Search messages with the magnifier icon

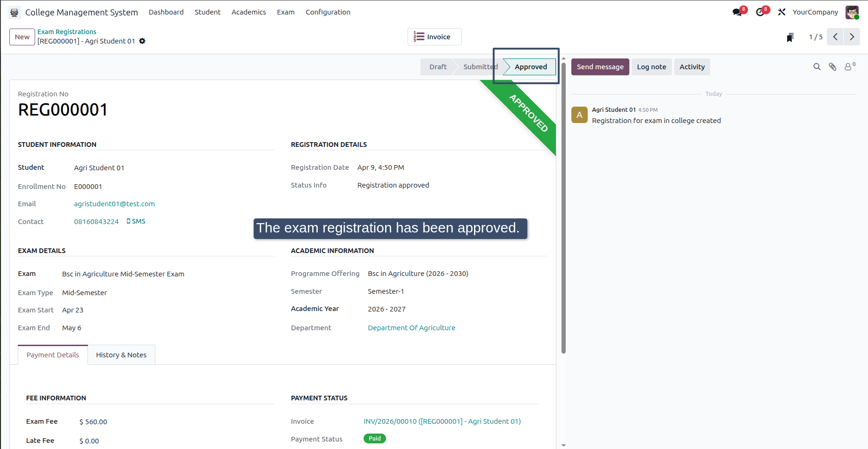[x=817, y=67]
